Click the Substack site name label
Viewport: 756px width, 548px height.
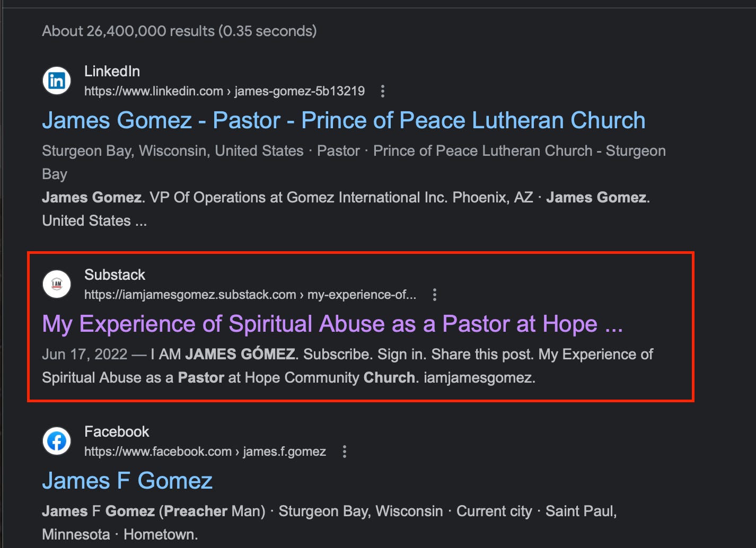[115, 275]
